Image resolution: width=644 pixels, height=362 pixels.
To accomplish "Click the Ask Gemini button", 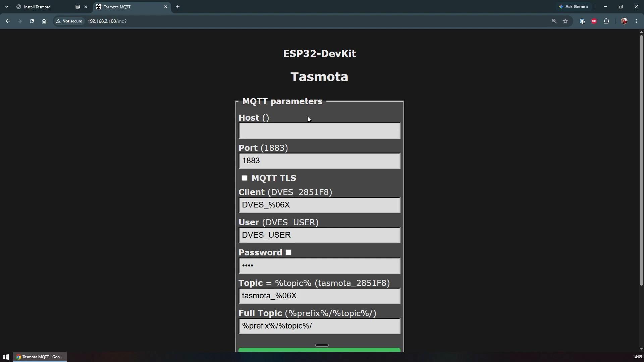I will 573,7.
